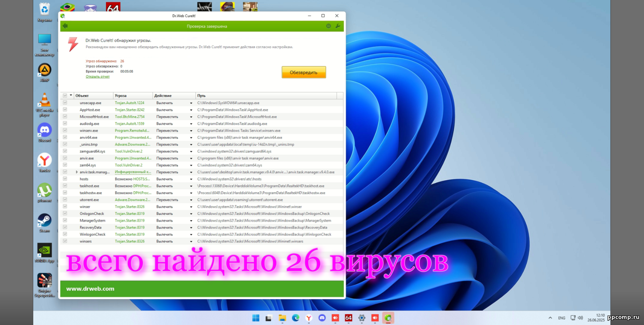Select the ManagerSystem object name
This screenshot has width=644, height=325.
pos(92,221)
